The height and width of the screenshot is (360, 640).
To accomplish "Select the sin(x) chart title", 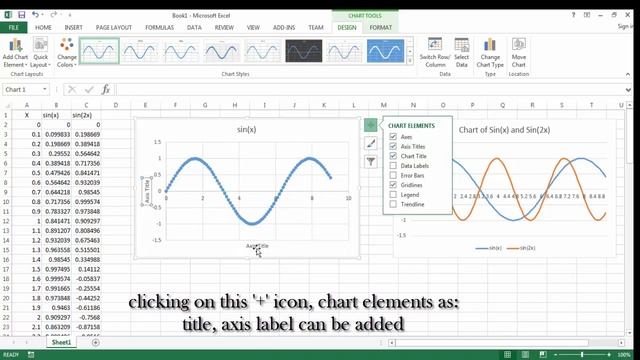I will click(247, 129).
